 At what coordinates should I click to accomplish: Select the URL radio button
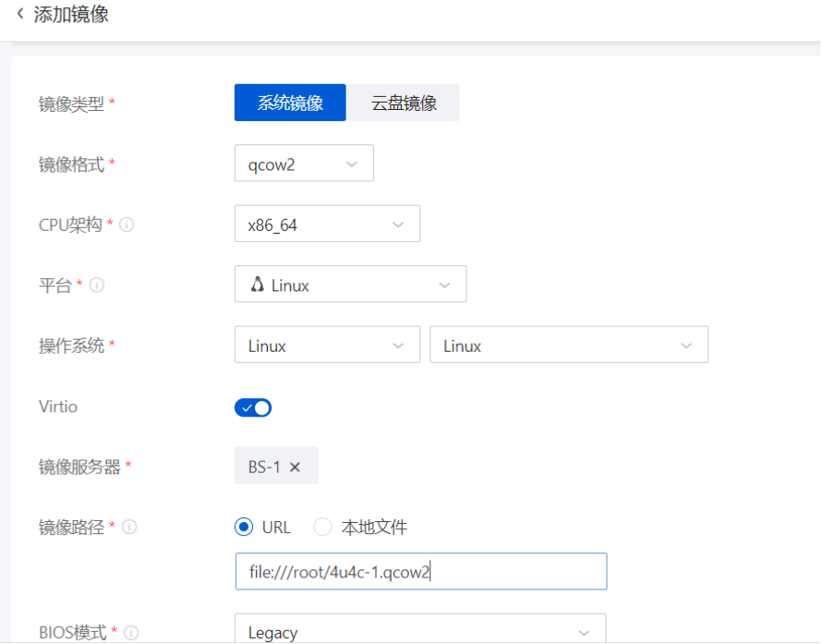click(x=244, y=528)
